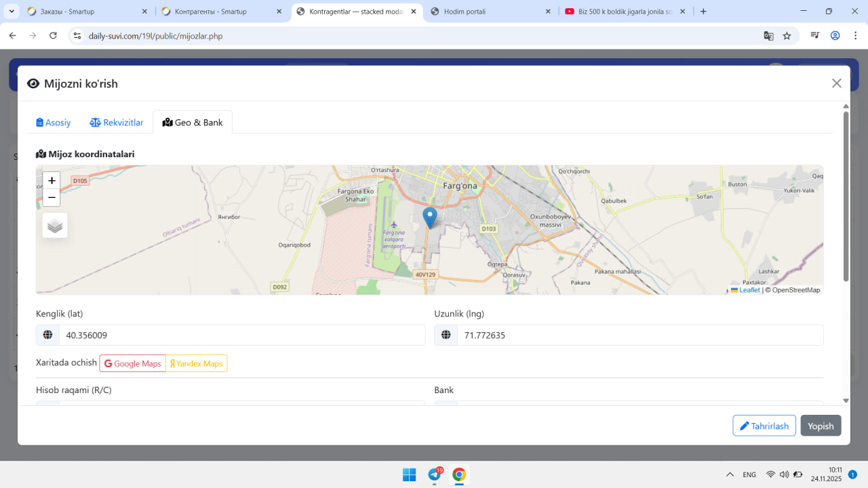The height and width of the screenshot is (488, 868).
Task: Switch to the Asosiy tab
Action: pos(54,123)
